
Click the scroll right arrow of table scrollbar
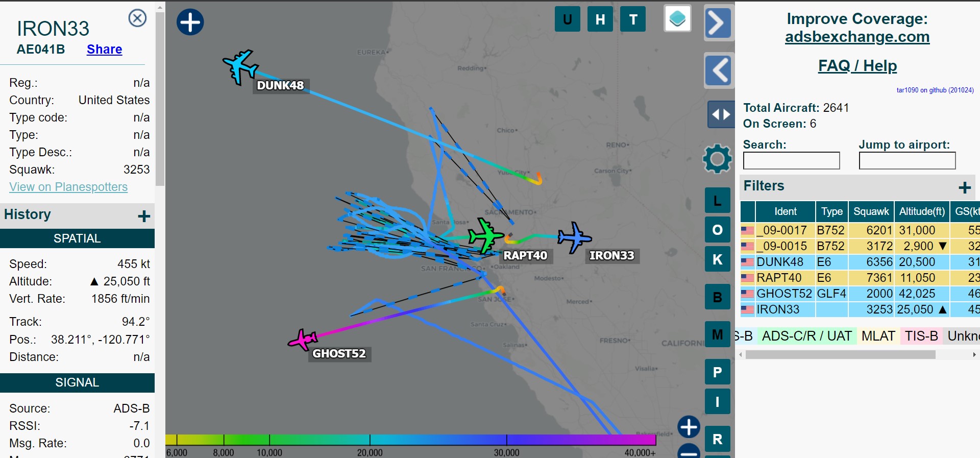[x=974, y=354]
